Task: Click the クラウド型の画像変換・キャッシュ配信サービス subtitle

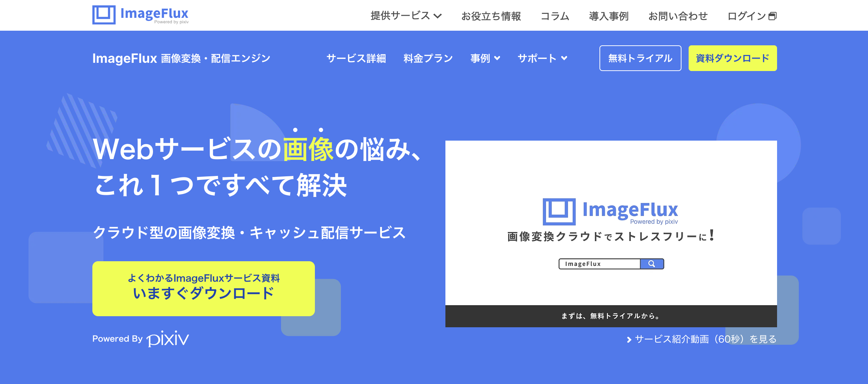Action: point(249,233)
